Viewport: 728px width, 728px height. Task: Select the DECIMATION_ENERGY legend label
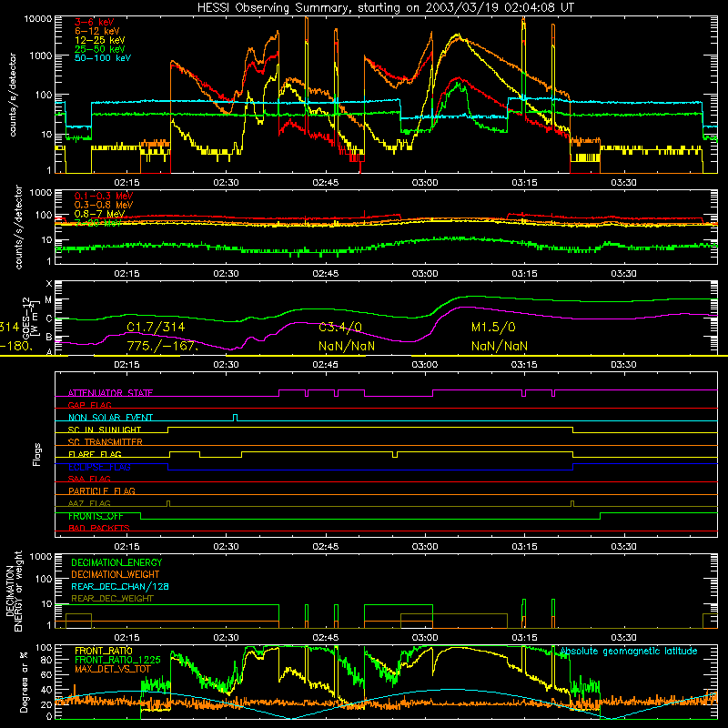[x=116, y=562]
